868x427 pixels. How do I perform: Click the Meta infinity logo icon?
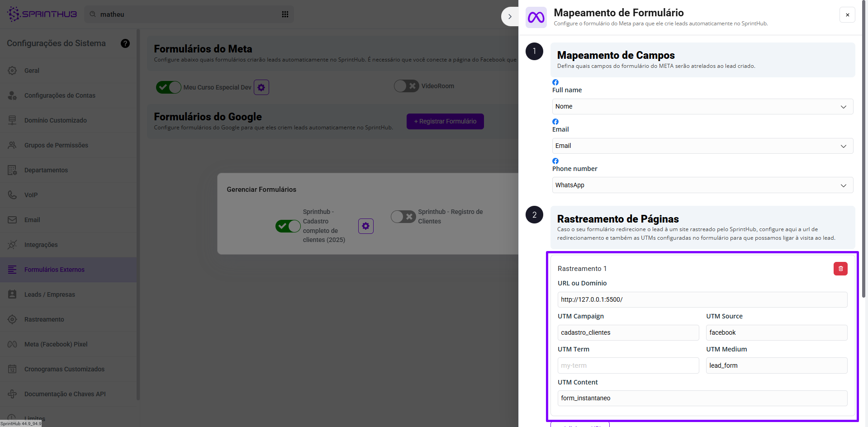click(536, 17)
